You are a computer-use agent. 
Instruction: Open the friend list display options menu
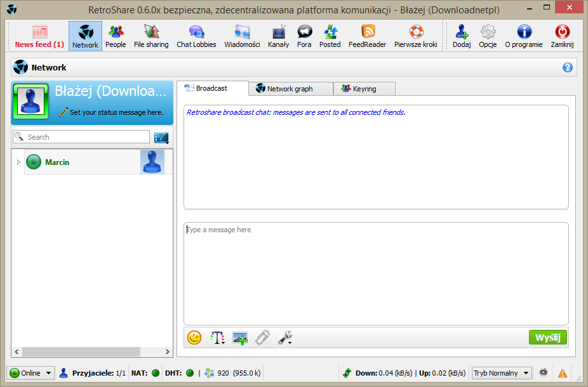162,138
